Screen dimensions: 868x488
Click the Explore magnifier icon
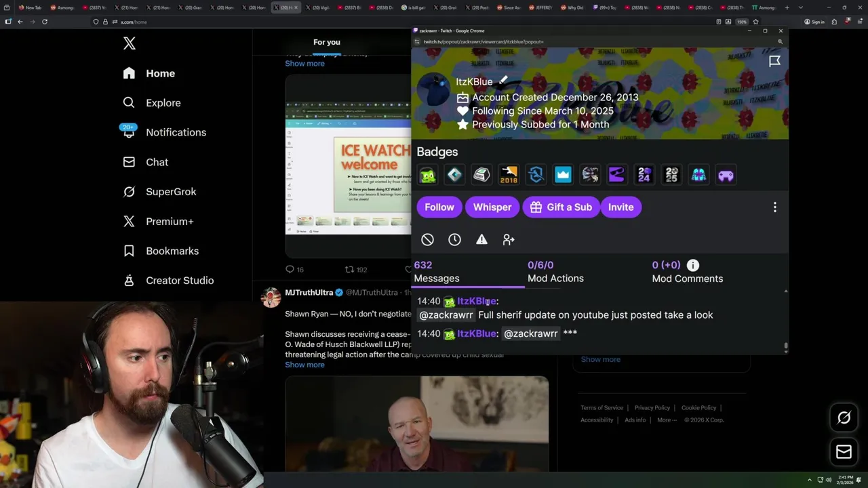(129, 103)
